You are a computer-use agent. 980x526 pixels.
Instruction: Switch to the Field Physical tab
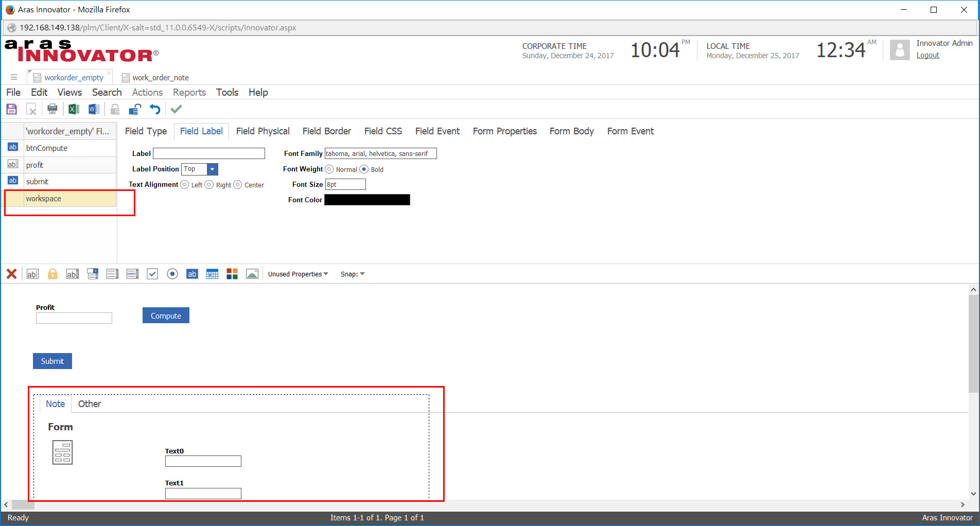coord(262,131)
